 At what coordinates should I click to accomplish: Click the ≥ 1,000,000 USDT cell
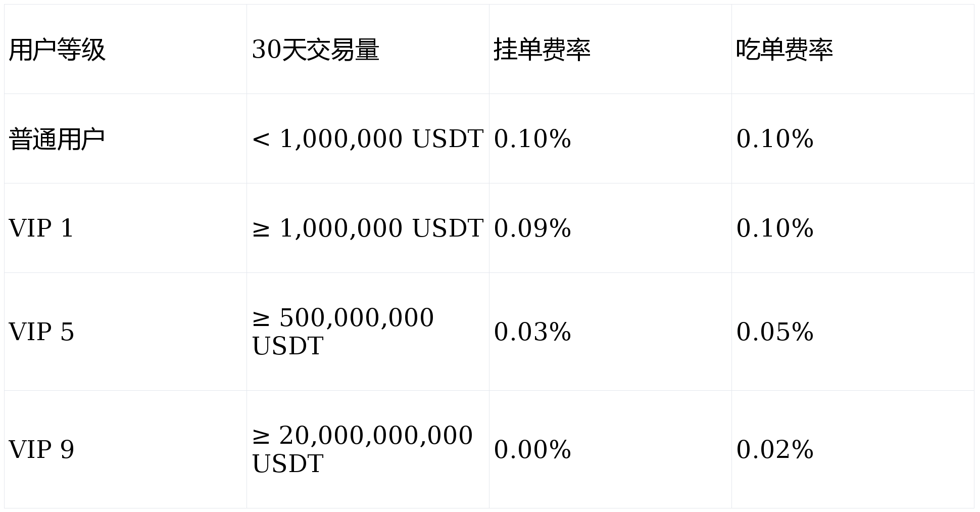[x=367, y=228]
